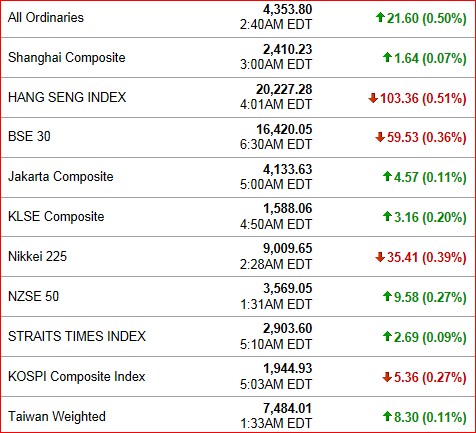Viewport: 476px width, 433px height.
Task: Click the Shanghai change 1.64 (0.07%)
Action: [x=430, y=58]
